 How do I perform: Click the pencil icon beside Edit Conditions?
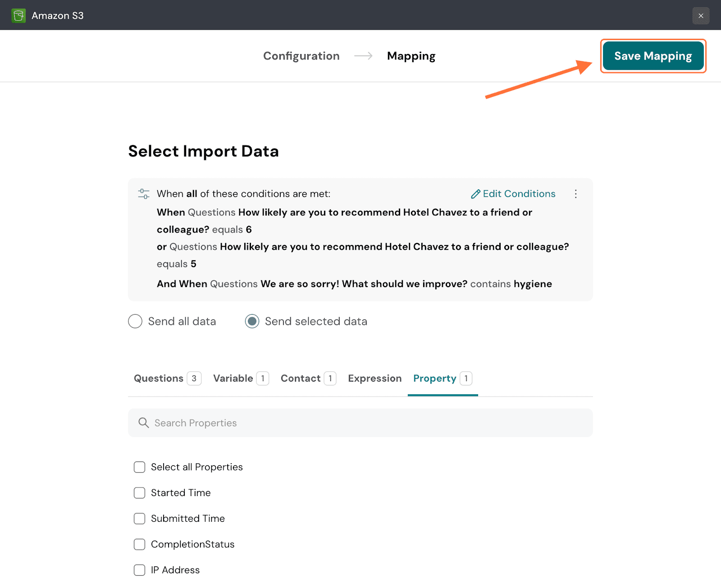pyautogui.click(x=475, y=194)
